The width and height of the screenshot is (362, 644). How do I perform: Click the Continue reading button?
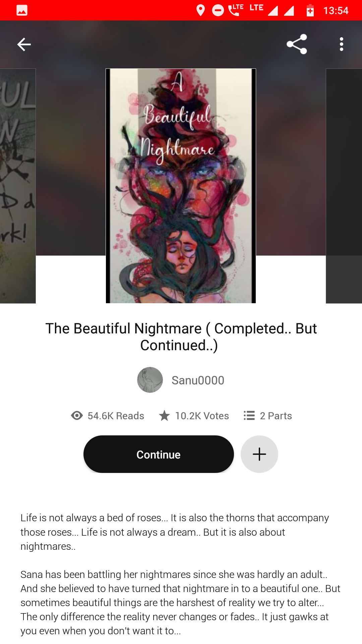(159, 454)
